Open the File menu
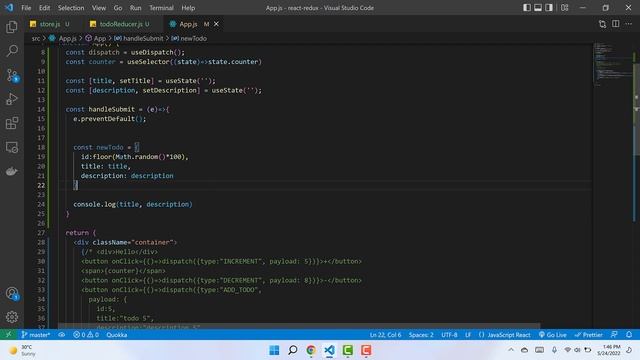The image size is (640, 360). coord(26,8)
